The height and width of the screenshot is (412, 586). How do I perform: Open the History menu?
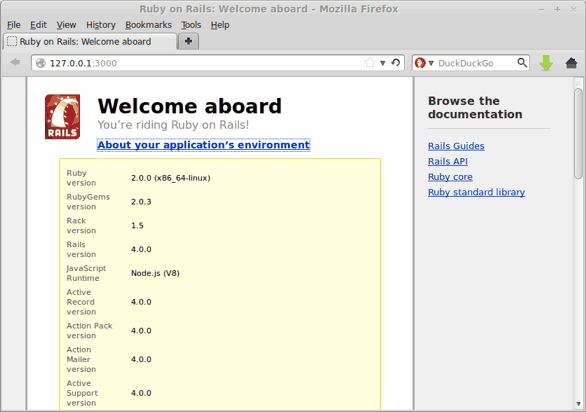tap(101, 25)
